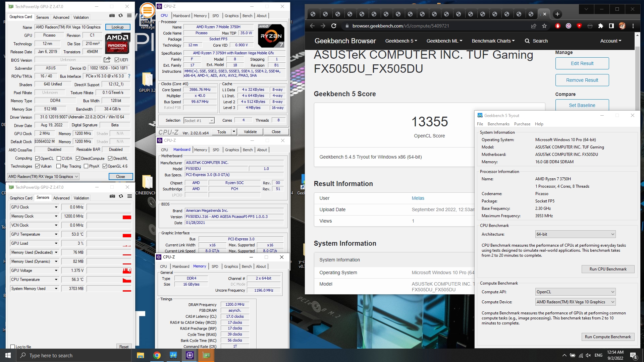This screenshot has height=362, width=644.
Task: Open hamburger menu in top GPU-Z window
Action: coord(129,16)
